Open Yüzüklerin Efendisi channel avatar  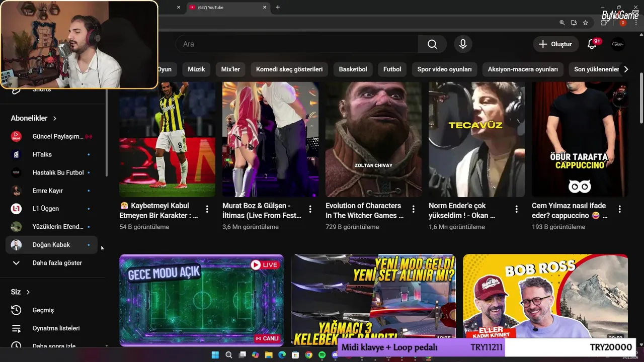click(x=16, y=227)
